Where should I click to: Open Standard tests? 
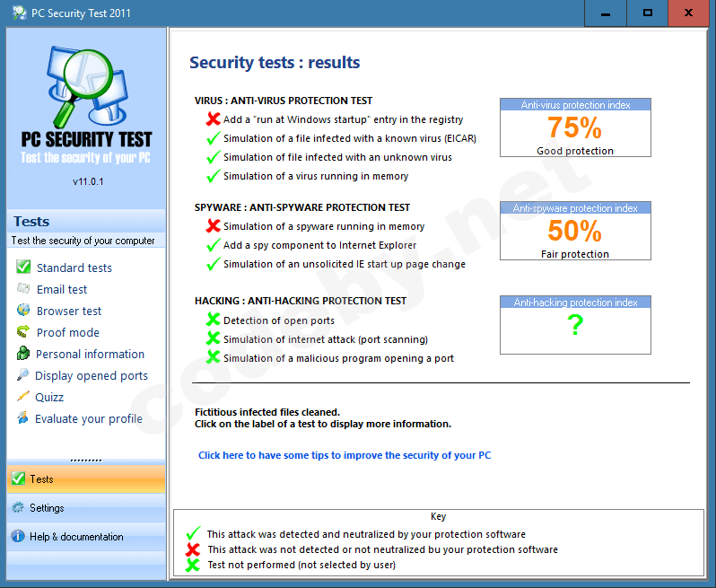point(74,268)
